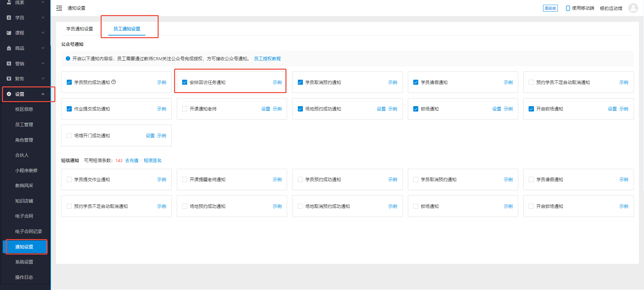This screenshot has width=644, height=290.
Task: Enable the 开课通知老师 checkbox
Action: 184,109
